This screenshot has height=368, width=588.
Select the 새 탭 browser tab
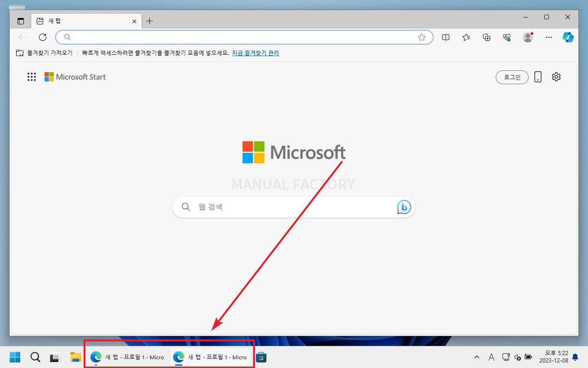coord(86,21)
